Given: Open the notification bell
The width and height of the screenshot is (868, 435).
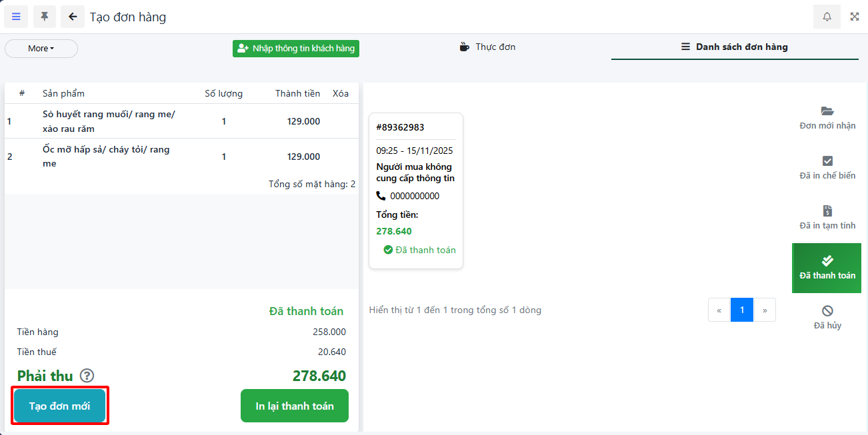Looking at the screenshot, I should pyautogui.click(x=827, y=17).
